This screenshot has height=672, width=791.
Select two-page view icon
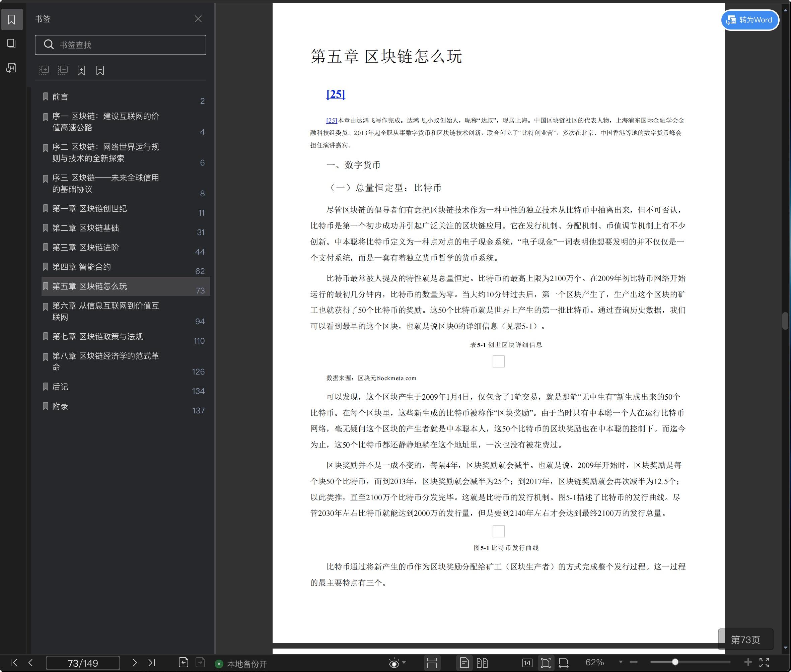(482, 663)
